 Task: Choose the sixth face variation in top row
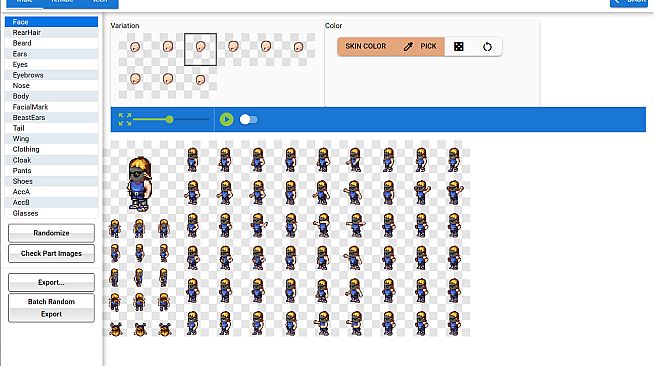(x=298, y=47)
